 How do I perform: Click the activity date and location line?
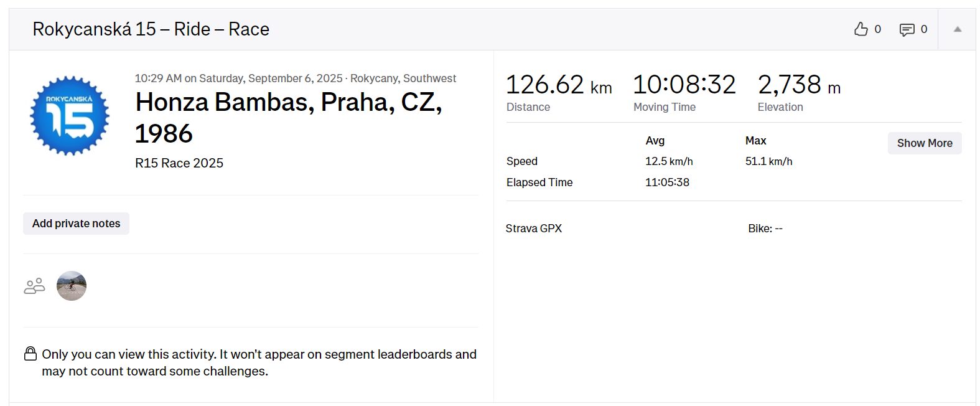(295, 78)
